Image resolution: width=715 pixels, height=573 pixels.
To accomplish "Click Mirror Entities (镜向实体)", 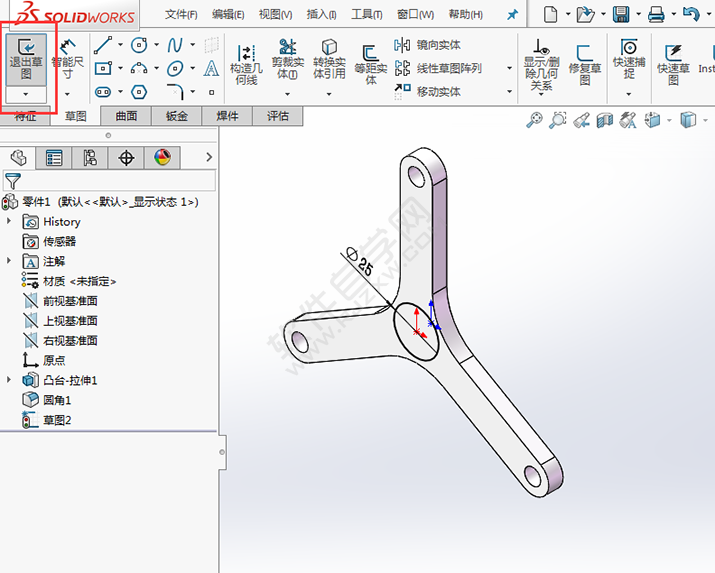I will click(x=427, y=45).
